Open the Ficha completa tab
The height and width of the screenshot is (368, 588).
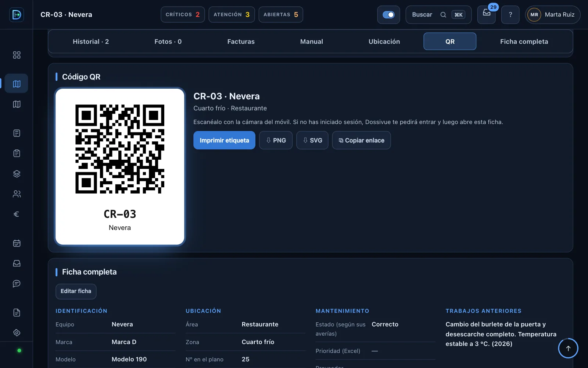524,42
